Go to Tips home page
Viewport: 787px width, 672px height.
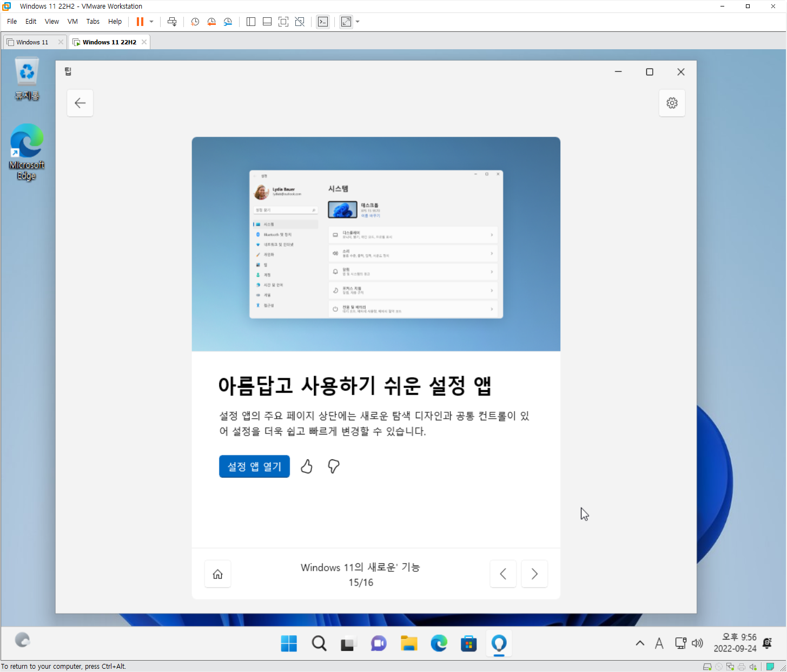217,574
